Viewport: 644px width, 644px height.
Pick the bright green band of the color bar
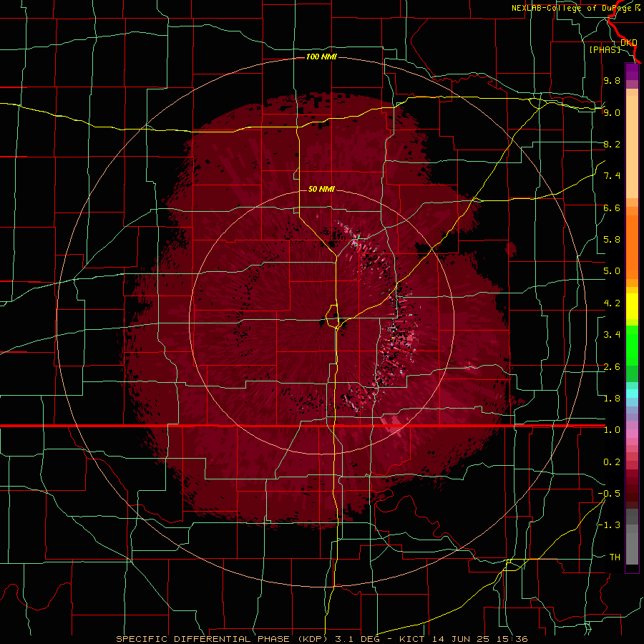tap(632, 345)
